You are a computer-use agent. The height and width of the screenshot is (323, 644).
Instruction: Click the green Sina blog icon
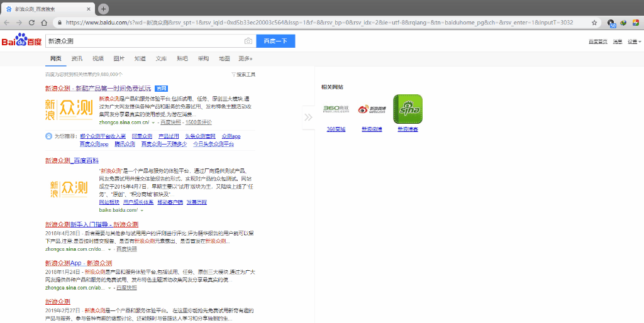408,109
